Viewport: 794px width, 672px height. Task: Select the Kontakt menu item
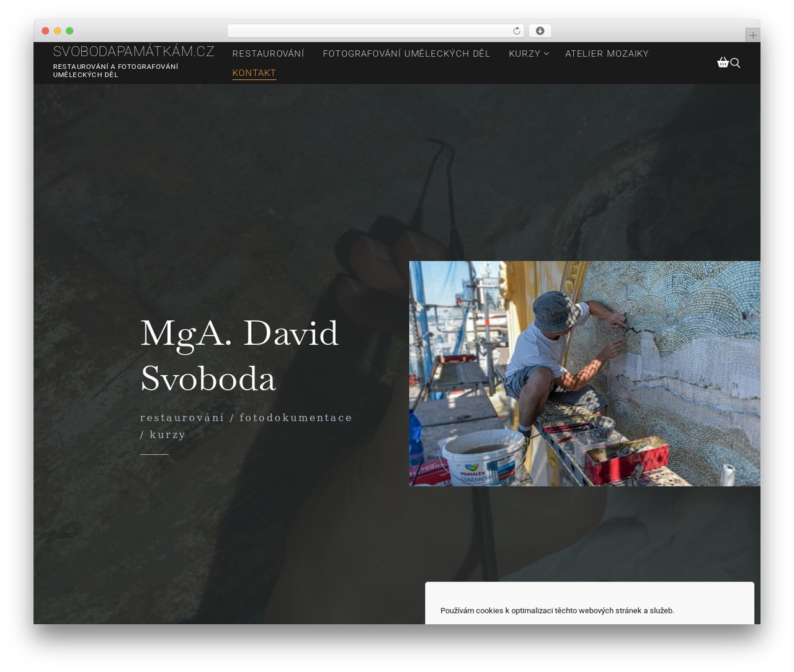click(x=254, y=73)
